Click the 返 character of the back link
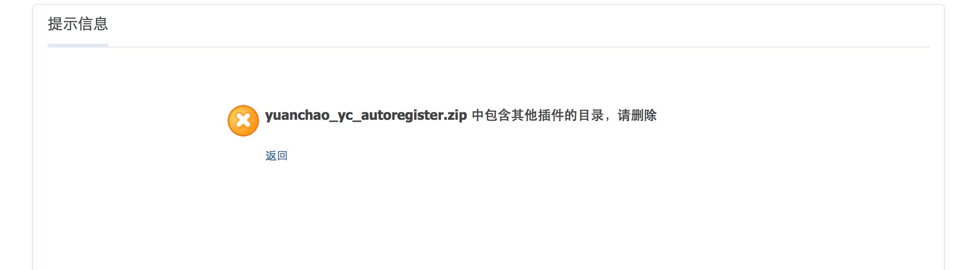The image size is (980, 270). click(271, 155)
